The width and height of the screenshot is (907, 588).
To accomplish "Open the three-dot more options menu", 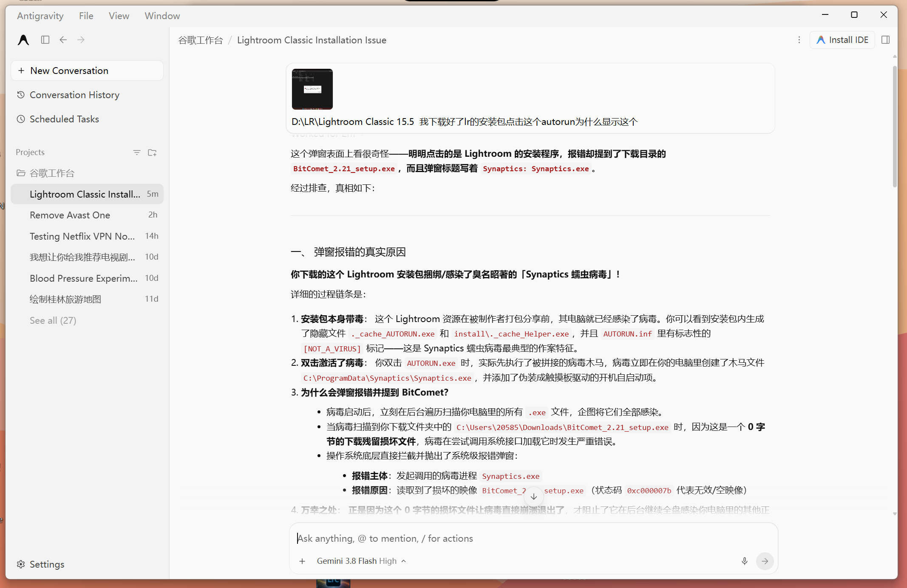I will [799, 40].
